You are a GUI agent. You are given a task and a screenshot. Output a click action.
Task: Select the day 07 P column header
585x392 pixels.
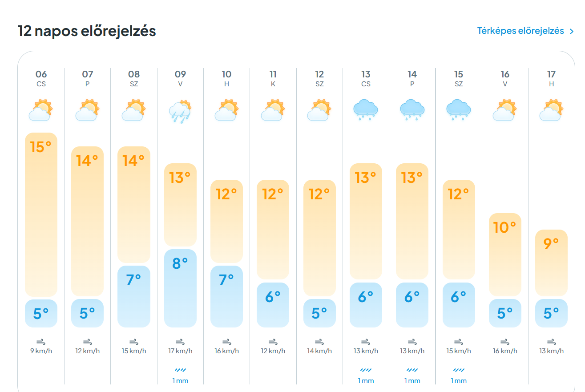(88, 78)
